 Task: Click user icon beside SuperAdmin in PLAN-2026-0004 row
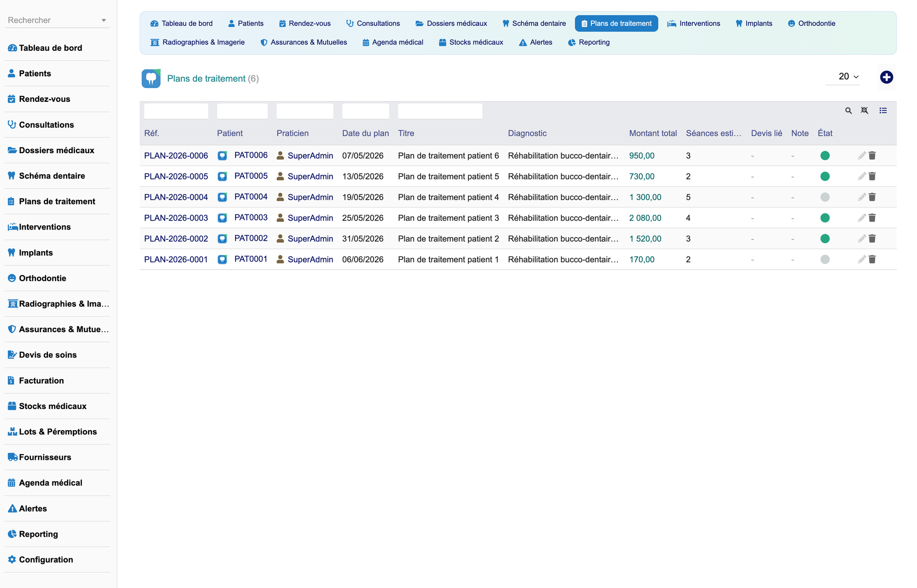[280, 197]
